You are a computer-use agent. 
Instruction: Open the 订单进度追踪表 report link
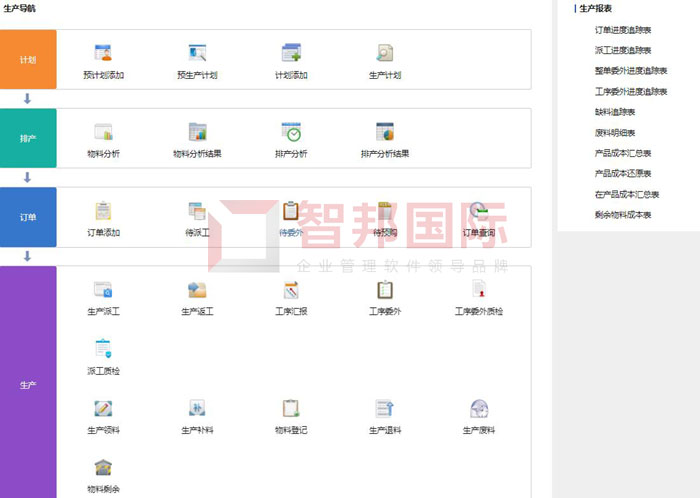[x=623, y=30]
